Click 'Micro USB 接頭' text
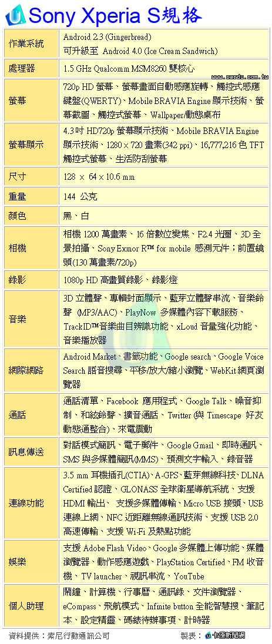Viewport: 272px width, 644px height. coord(212,504)
